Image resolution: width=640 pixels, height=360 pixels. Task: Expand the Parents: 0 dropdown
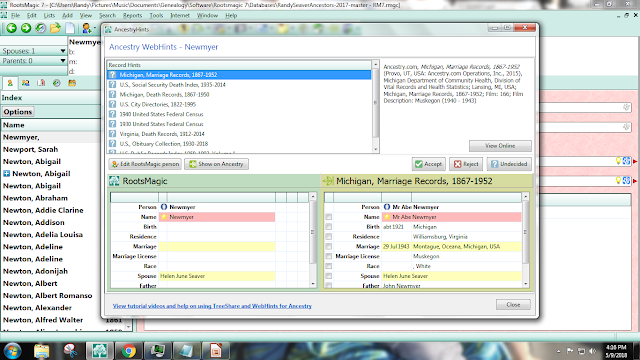pyautogui.click(x=62, y=61)
